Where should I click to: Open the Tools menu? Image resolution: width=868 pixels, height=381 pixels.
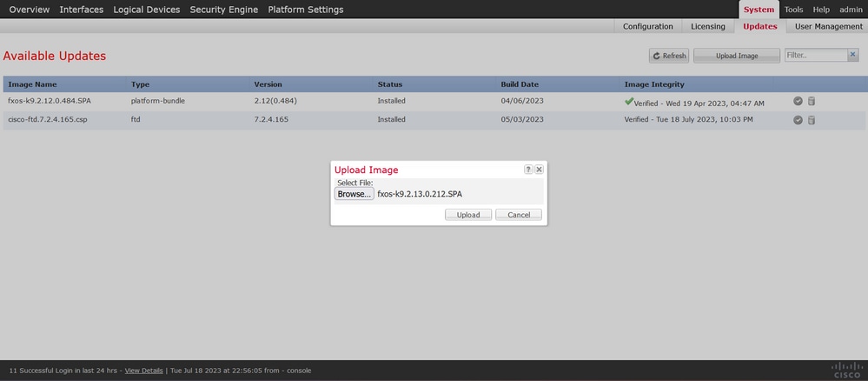click(x=794, y=10)
